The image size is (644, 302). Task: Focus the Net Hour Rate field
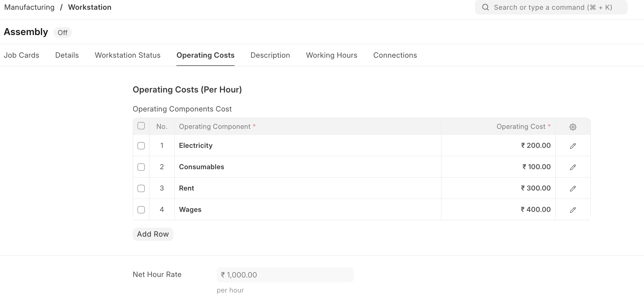pyautogui.click(x=285, y=275)
